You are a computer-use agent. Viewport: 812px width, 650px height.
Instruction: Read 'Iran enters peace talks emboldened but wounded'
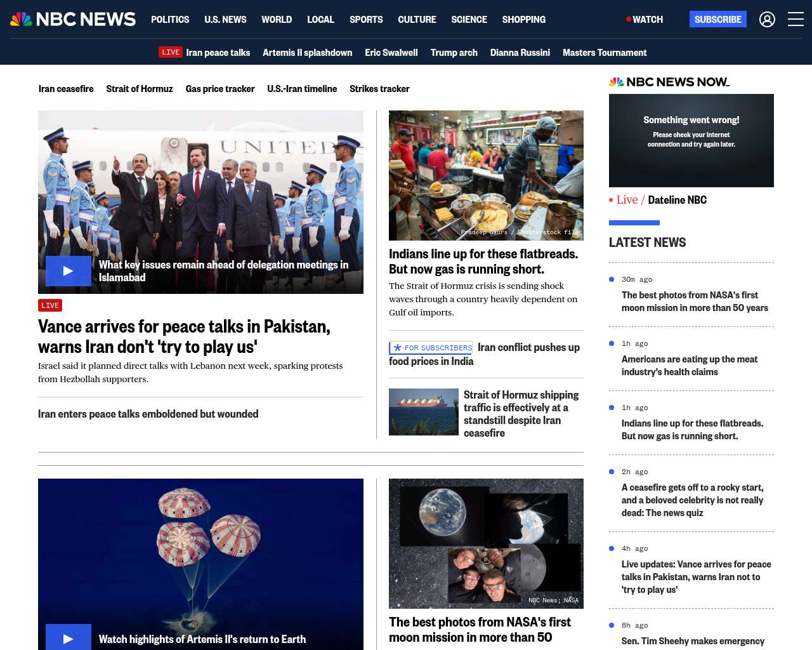[x=148, y=414]
